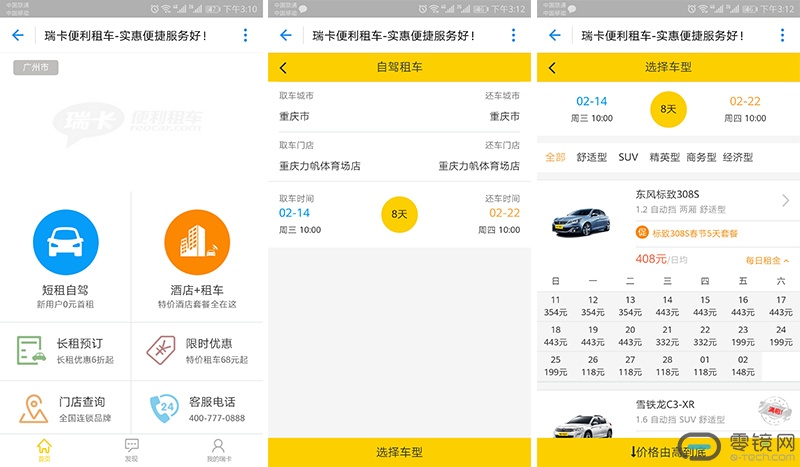Open the 广州市 city selector
The image size is (800, 467).
tap(36, 68)
